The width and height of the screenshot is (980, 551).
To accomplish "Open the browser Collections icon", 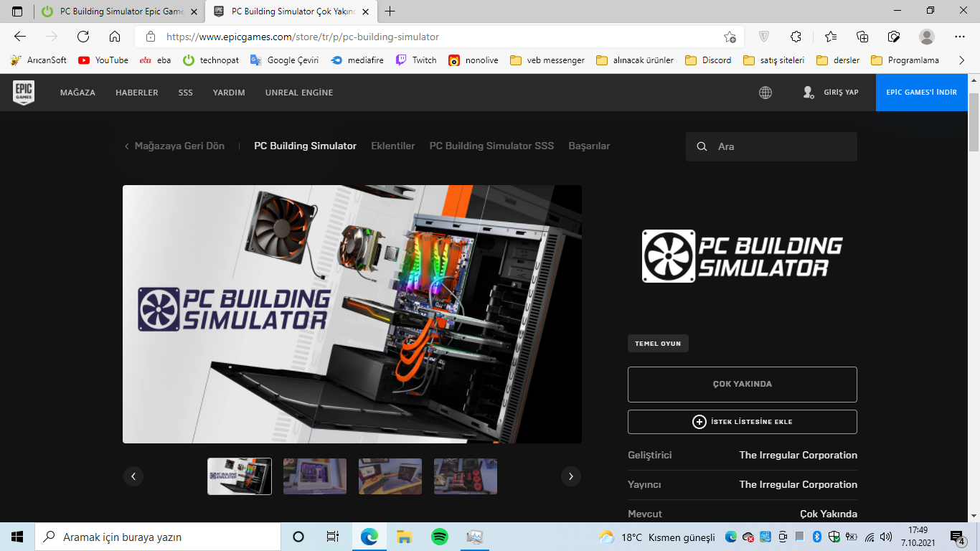I will [x=862, y=37].
